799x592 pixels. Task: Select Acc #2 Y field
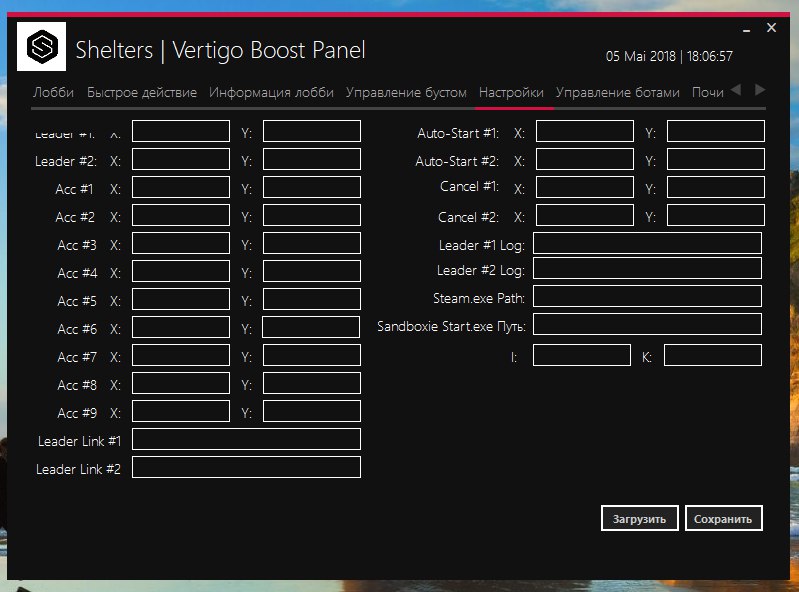(312, 216)
